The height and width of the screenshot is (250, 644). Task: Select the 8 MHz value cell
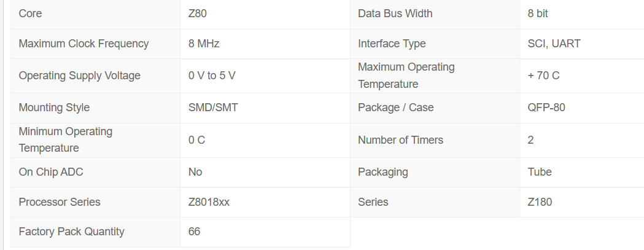tap(265, 44)
